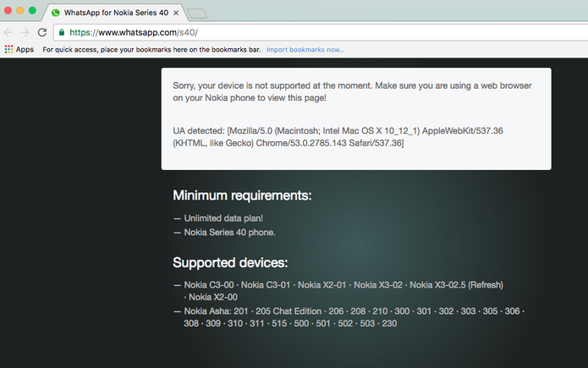Click the browser back arrow
588x368 pixels.
[8, 33]
